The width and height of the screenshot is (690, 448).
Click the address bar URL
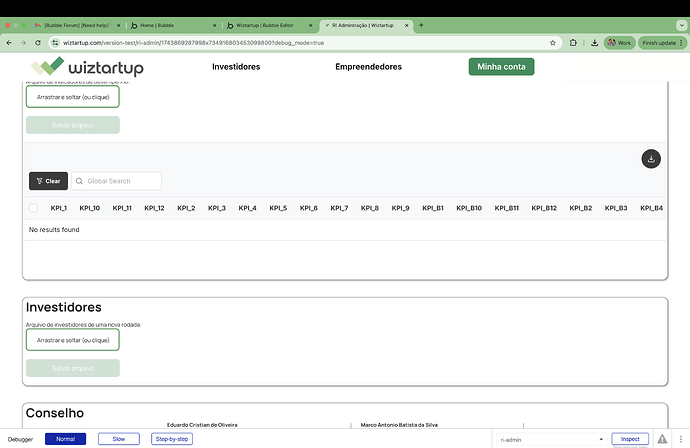(193, 43)
